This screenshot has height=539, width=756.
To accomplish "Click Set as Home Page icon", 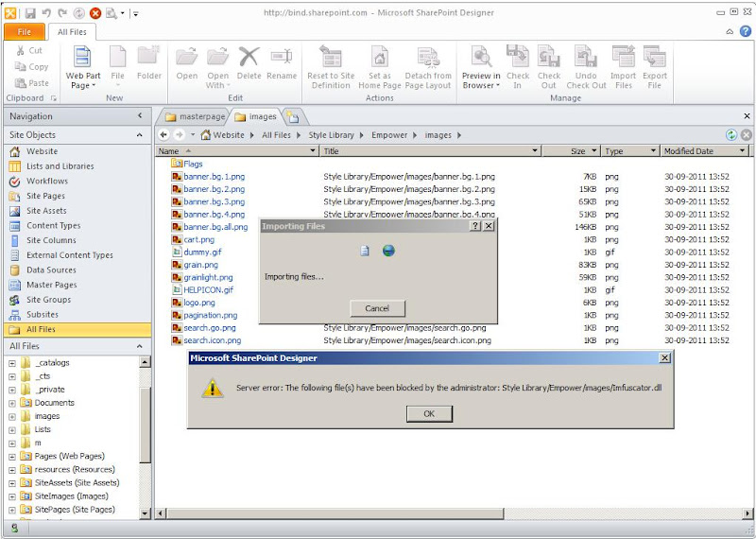I will point(380,57).
